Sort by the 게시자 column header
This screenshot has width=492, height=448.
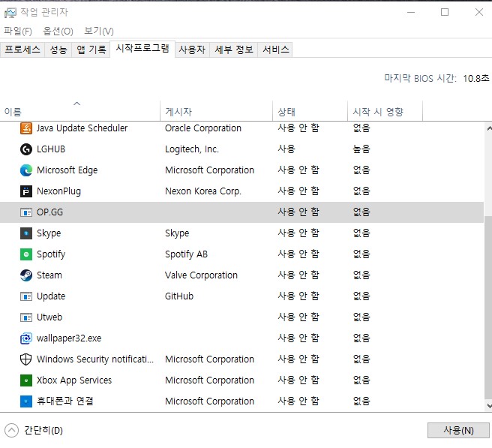click(216, 110)
